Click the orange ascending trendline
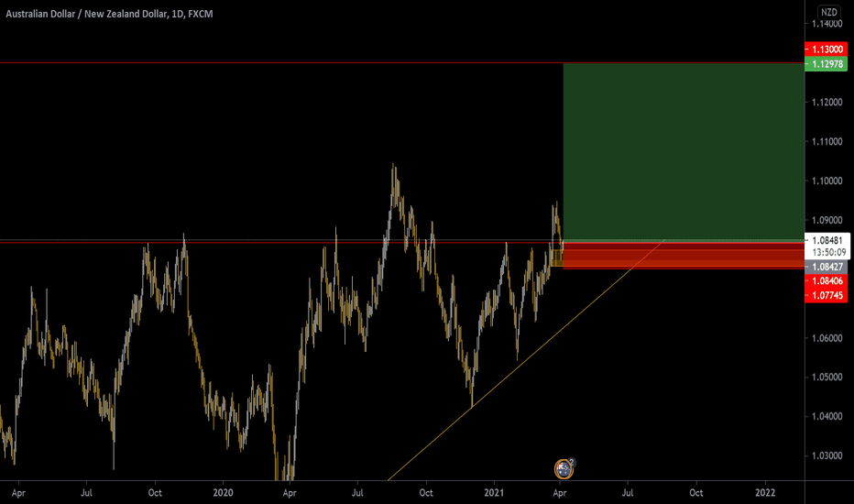The width and height of the screenshot is (854, 504). (526, 361)
